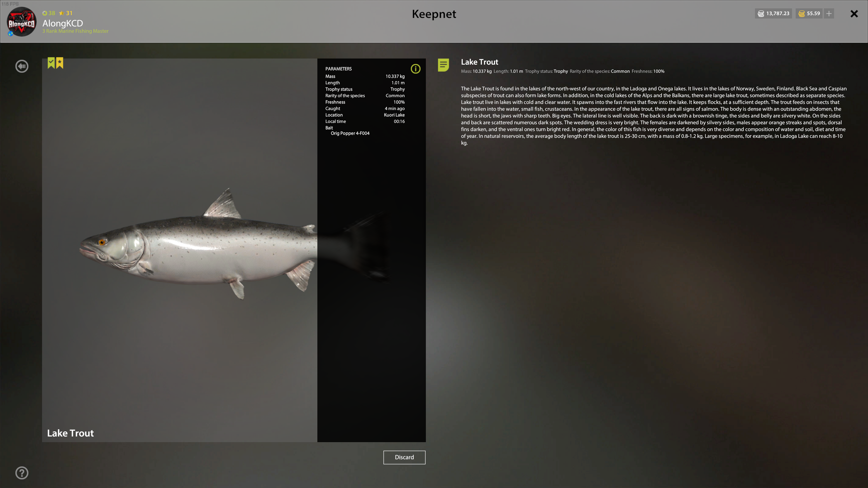Click the Freshness value 100% in Parameters
Screen dimensions: 868x488
point(399,102)
